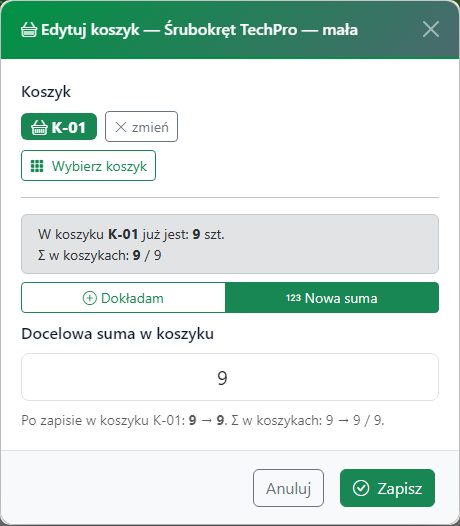Viewport: 460px width, 526px height.
Task: Close the Edytuj koszyk dialog
Action: coord(431,29)
